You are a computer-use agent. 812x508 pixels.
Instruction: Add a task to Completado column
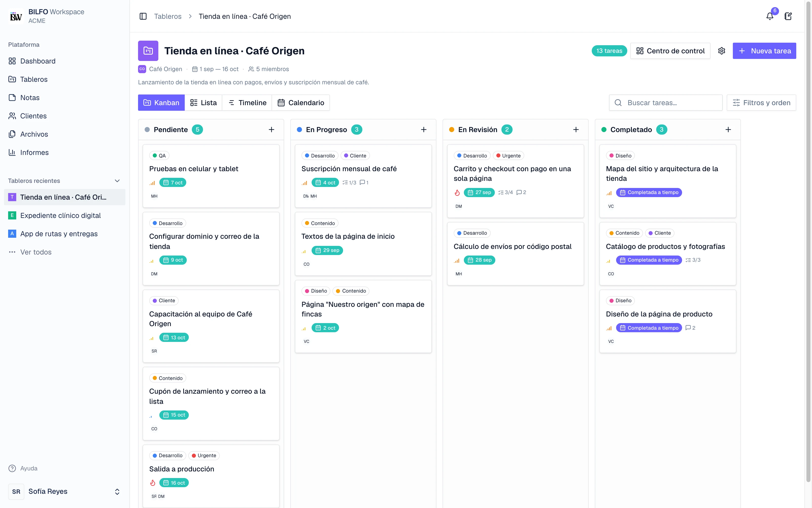point(728,130)
